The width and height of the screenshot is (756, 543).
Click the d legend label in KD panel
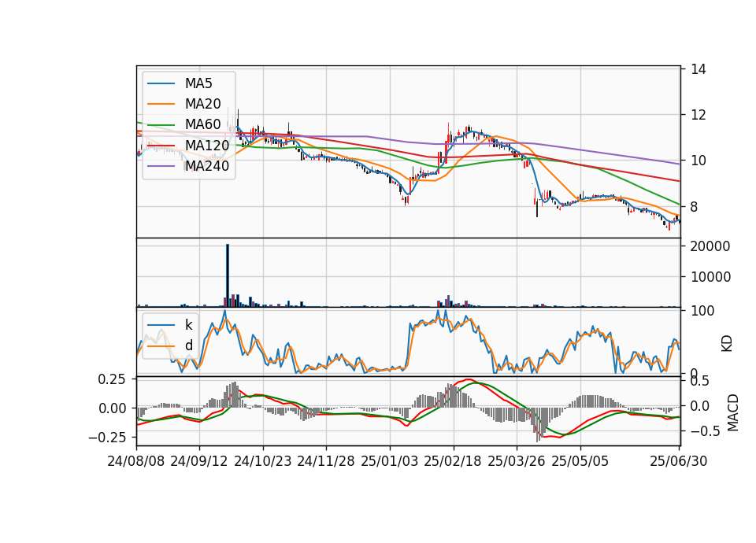point(188,345)
